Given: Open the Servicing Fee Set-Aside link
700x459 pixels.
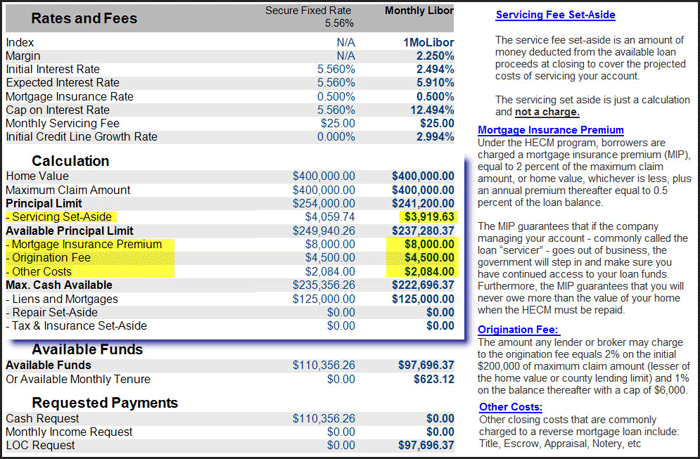Looking at the screenshot, I should point(555,15).
